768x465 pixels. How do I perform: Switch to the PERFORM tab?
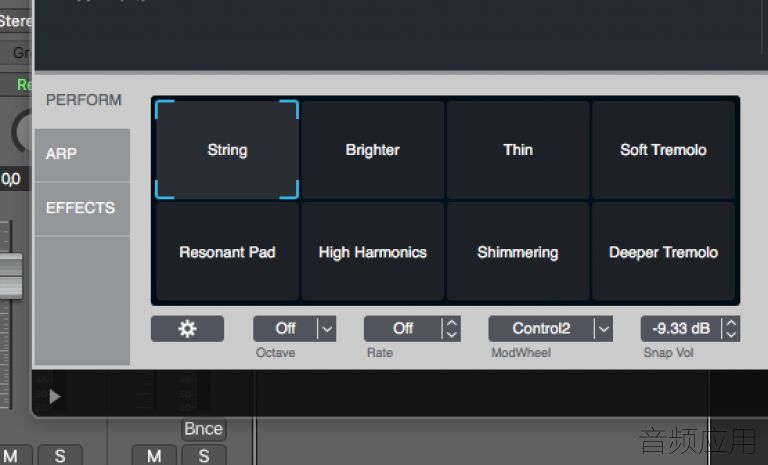(83, 100)
